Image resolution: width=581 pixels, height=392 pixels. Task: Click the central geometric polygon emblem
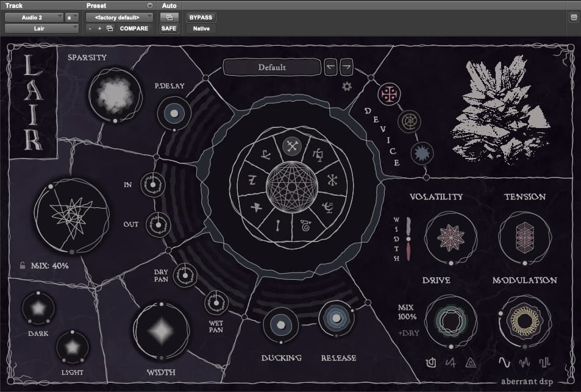click(x=292, y=187)
